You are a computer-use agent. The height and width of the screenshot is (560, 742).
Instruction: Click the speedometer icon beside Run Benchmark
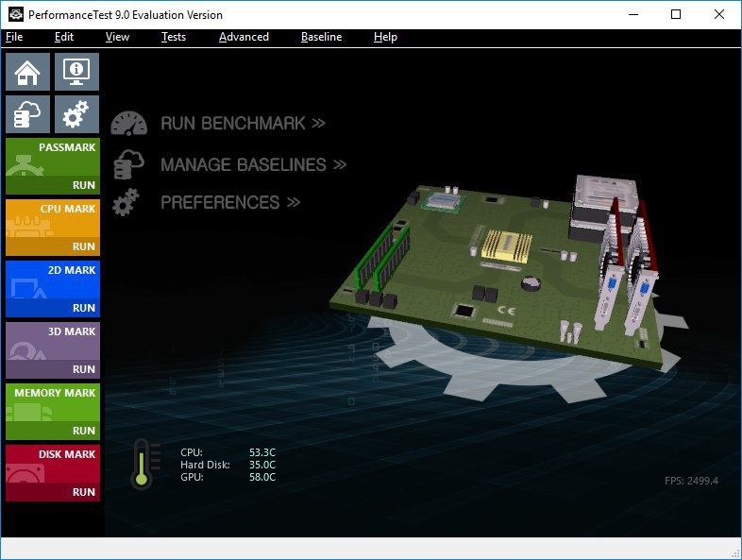point(128,124)
